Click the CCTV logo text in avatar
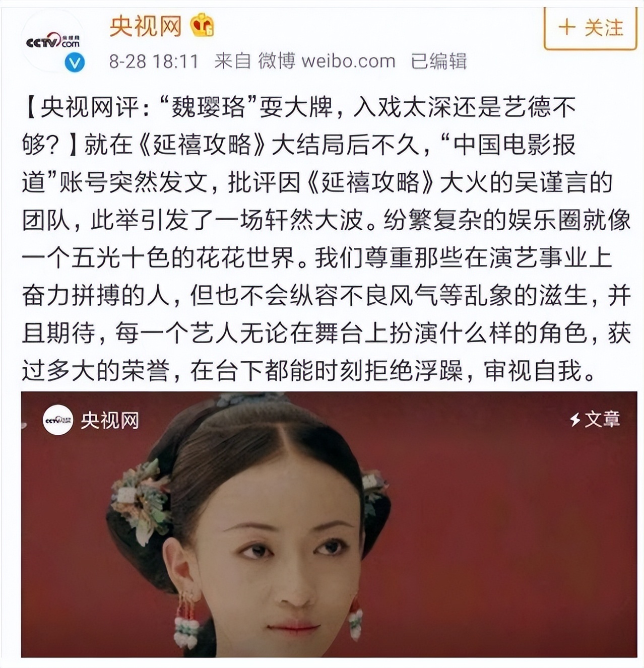 [x=52, y=42]
